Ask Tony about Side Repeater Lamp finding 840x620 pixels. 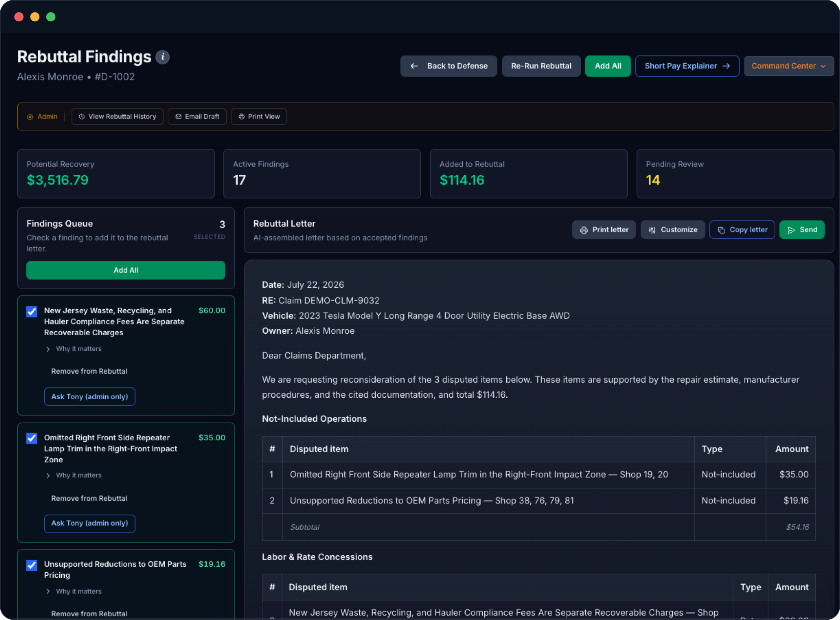90,523
